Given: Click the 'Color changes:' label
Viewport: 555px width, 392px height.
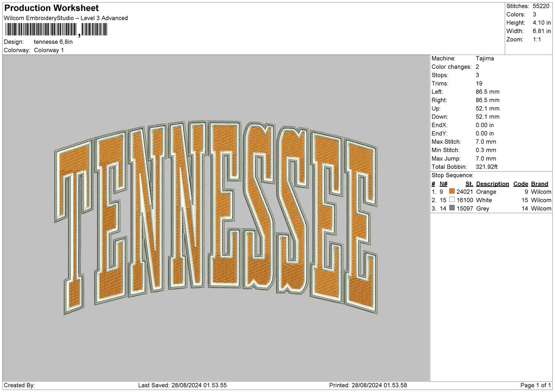Looking at the screenshot, I should coord(452,67).
